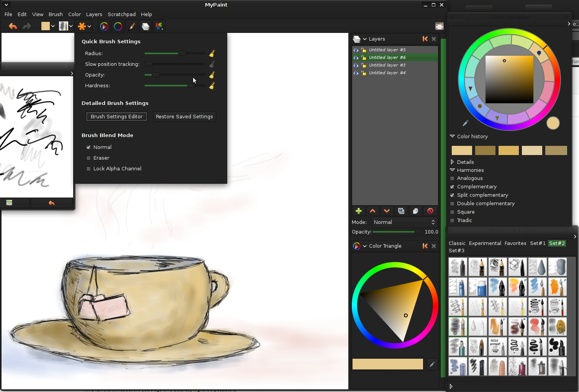Collapse the Color history section

pyautogui.click(x=452, y=136)
